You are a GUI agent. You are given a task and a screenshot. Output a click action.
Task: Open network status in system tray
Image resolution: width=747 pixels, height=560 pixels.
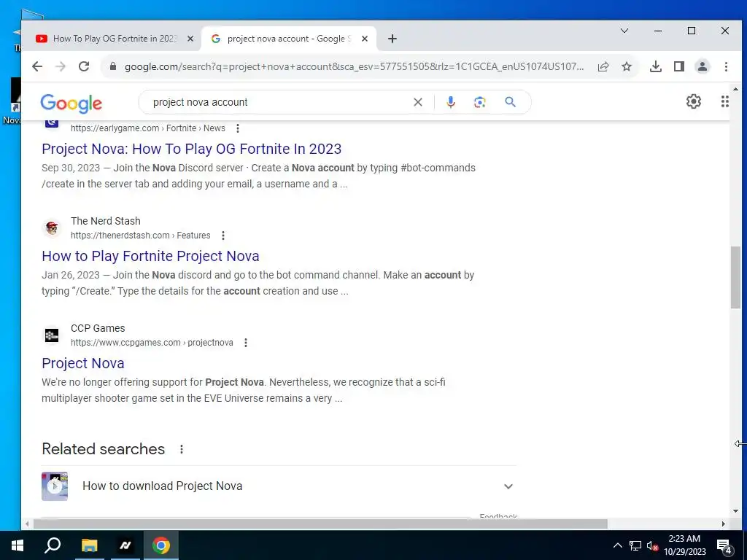click(x=635, y=545)
